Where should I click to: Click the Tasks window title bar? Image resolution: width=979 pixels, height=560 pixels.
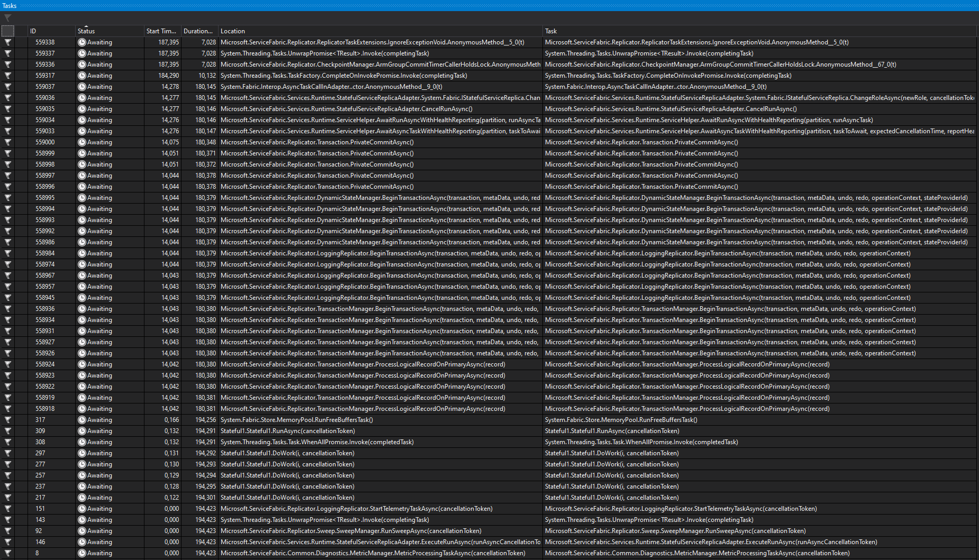point(490,5)
